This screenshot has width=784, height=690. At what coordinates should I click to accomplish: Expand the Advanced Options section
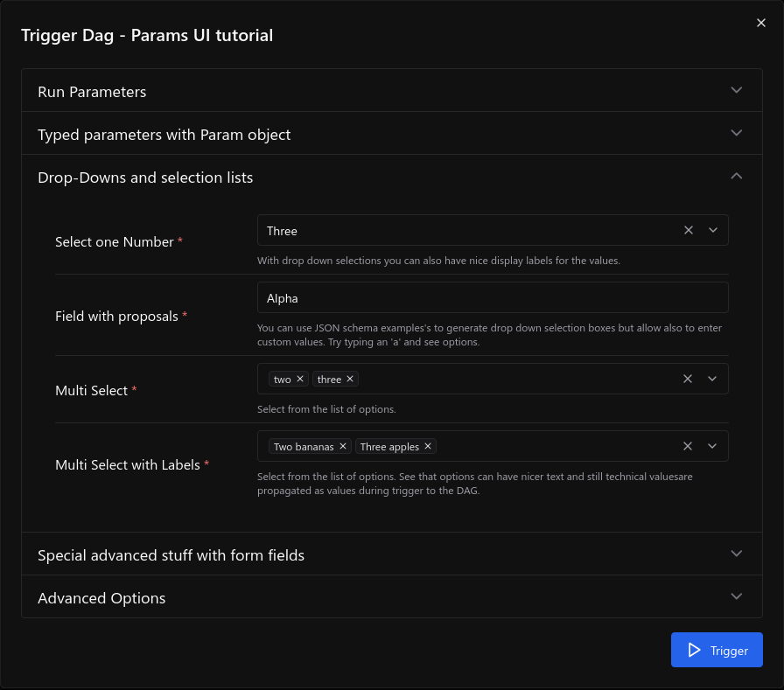391,597
